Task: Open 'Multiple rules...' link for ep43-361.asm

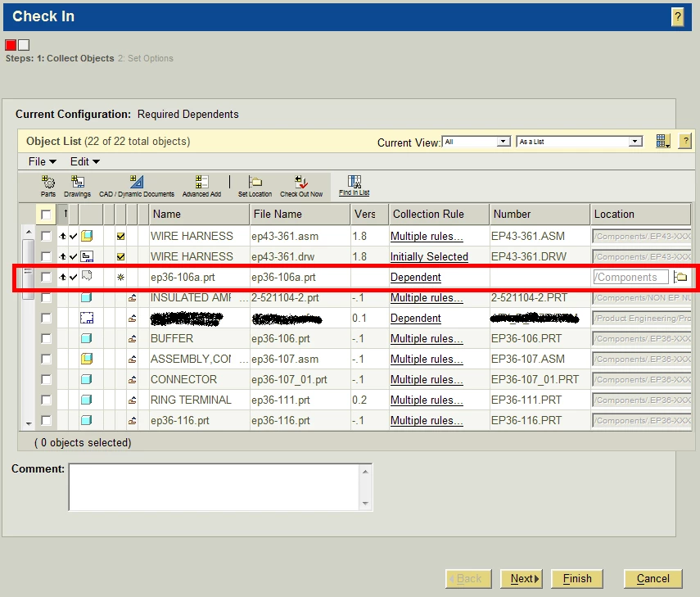Action: coord(427,236)
